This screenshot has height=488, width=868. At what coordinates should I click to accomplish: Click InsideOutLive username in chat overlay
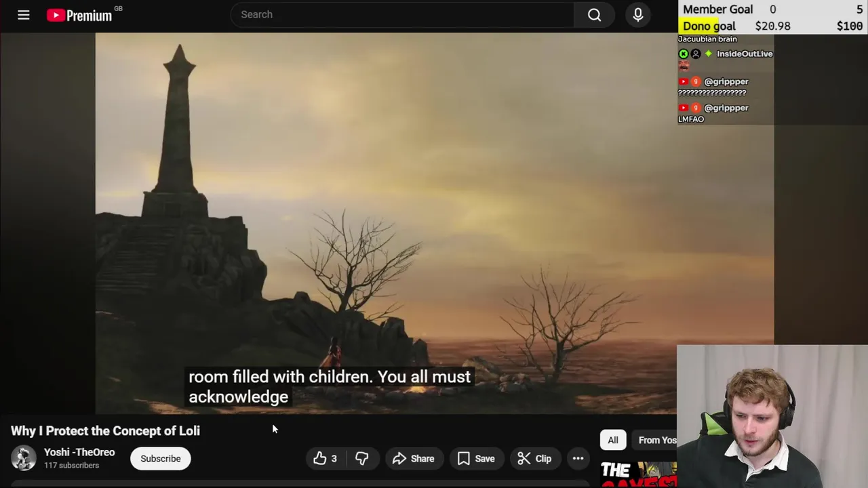(745, 54)
